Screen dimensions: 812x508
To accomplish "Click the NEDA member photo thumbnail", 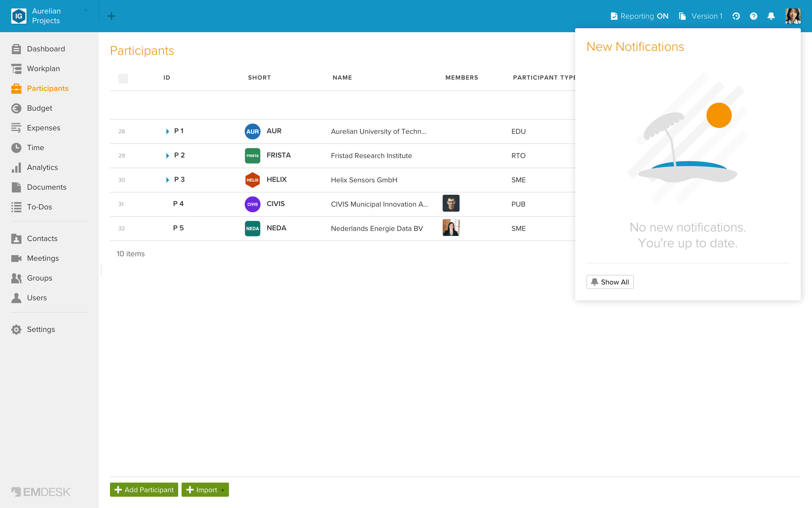I will (x=451, y=227).
